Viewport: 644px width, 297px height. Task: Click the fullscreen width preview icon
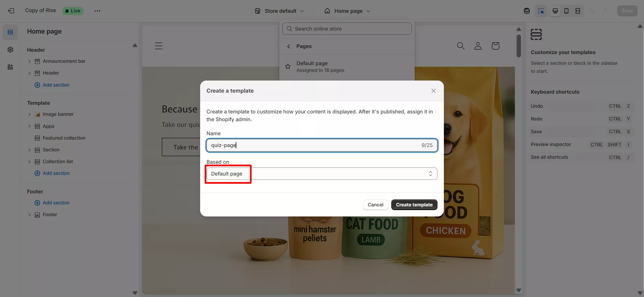[x=578, y=11]
